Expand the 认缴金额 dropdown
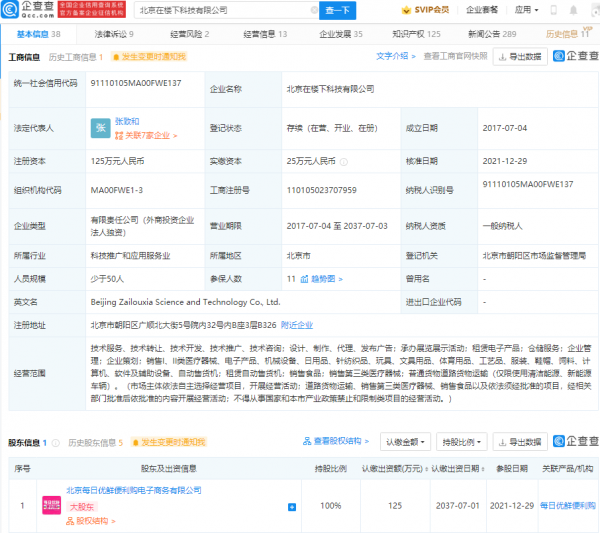Image resolution: width=600 pixels, height=533 pixels. (x=405, y=442)
